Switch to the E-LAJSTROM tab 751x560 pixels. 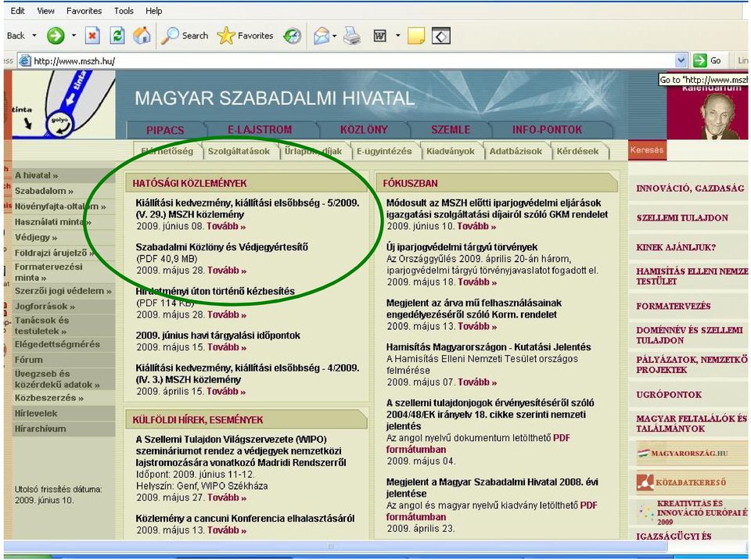pos(260,129)
